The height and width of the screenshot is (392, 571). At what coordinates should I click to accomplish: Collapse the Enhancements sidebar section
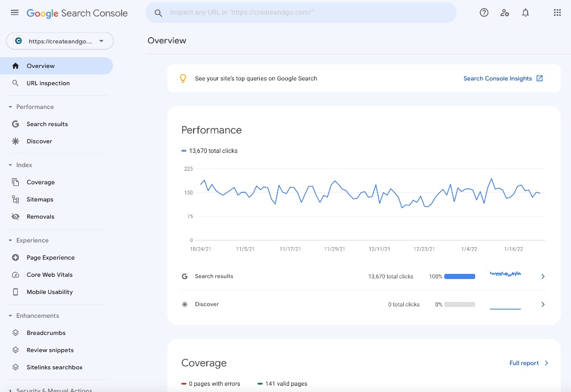(10, 316)
